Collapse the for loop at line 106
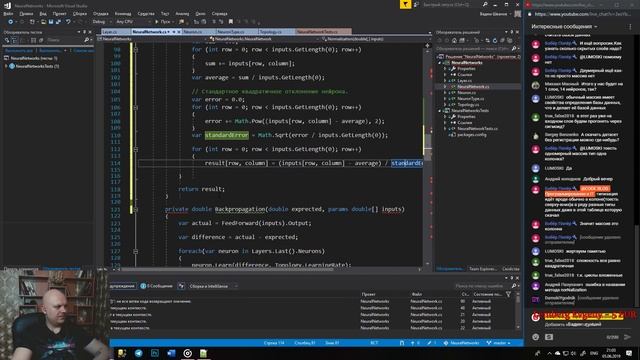This screenshot has height=360, width=640. (x=136, y=107)
